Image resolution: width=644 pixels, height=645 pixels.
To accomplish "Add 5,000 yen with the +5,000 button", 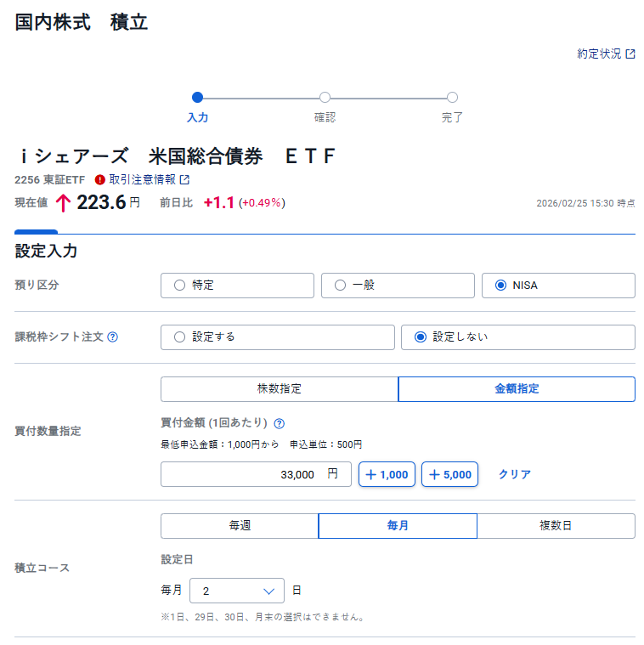I will 450,474.
